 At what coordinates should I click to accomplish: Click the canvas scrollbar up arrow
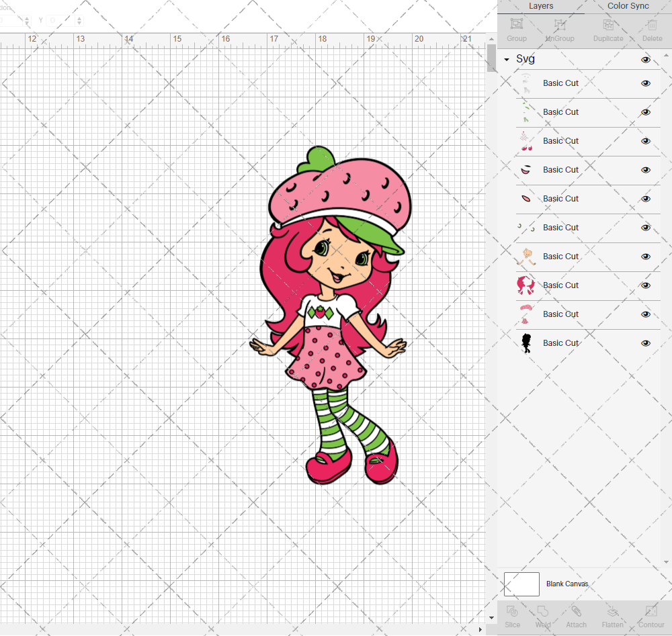[492, 39]
